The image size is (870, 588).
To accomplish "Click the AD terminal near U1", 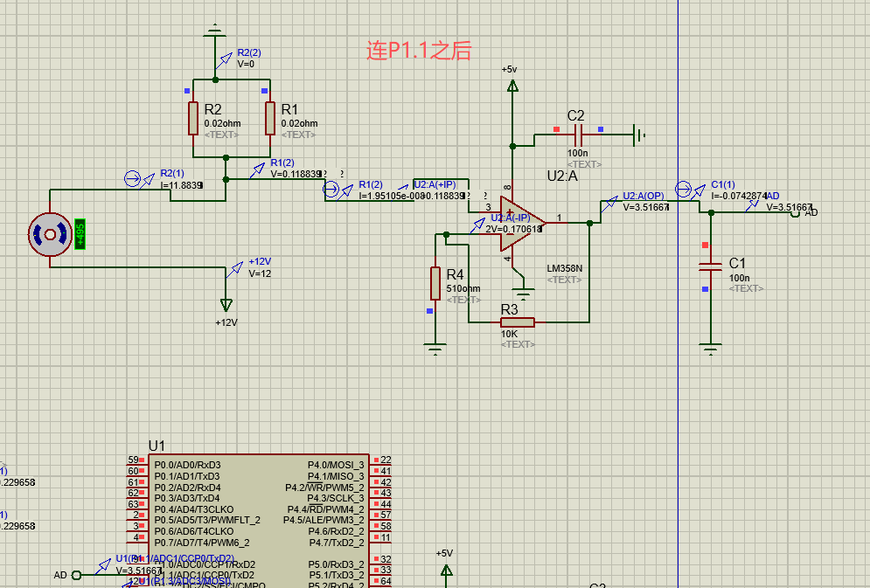I will (75, 575).
